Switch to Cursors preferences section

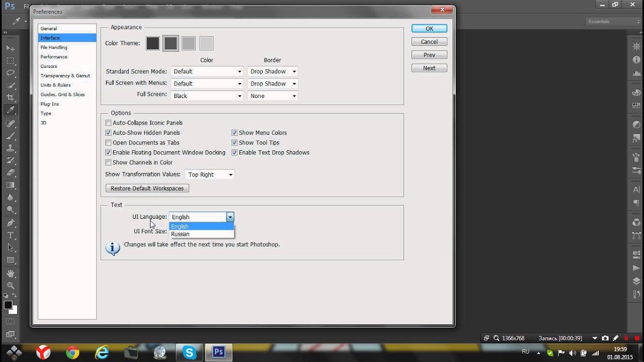[x=67, y=66]
